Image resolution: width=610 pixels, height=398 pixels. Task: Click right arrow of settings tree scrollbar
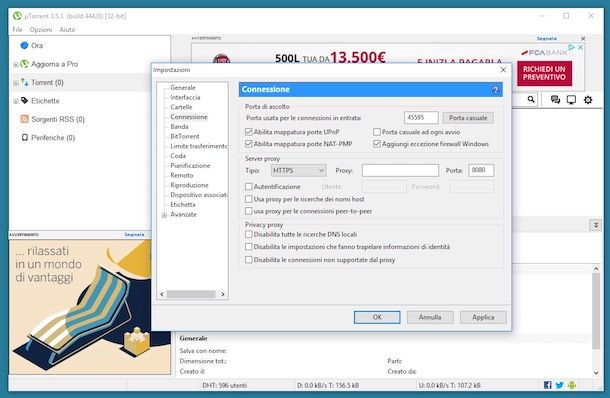point(223,294)
